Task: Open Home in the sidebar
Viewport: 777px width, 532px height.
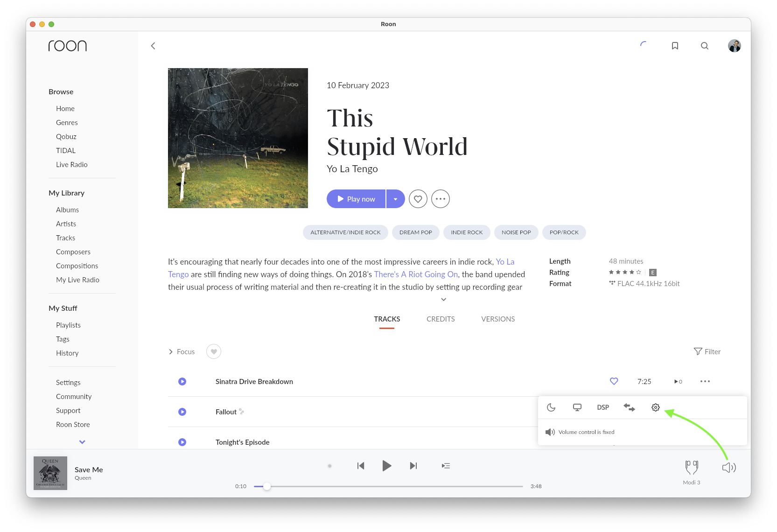Action: (65, 109)
